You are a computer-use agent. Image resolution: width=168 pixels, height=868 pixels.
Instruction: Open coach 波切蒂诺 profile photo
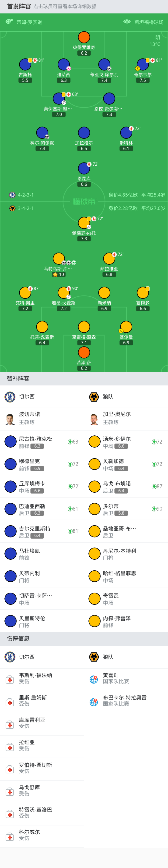click(10, 419)
